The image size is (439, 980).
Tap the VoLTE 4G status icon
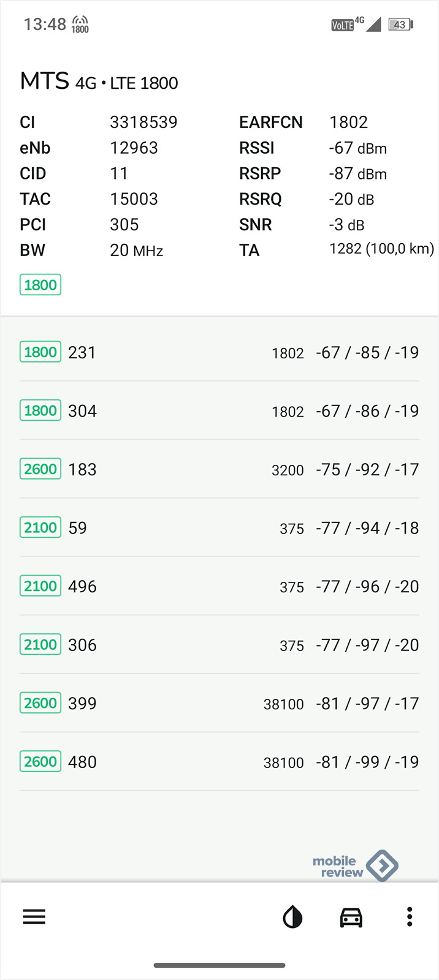(x=348, y=24)
